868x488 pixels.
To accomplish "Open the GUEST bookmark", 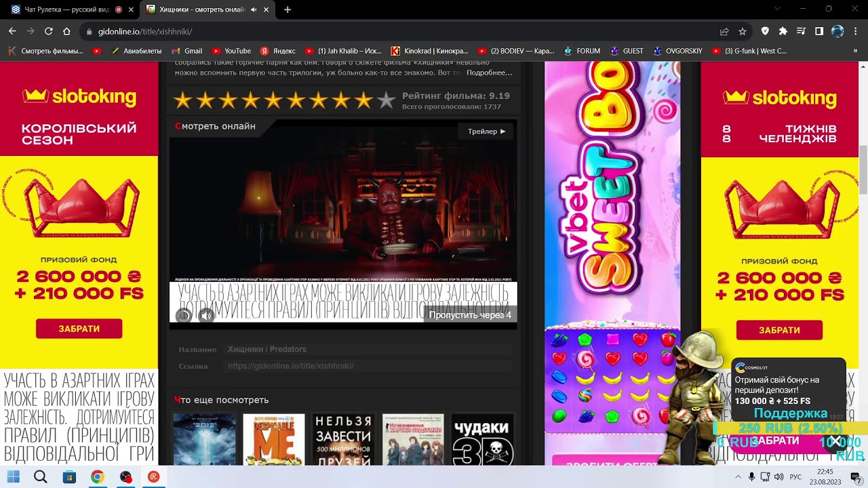I will click(x=627, y=51).
